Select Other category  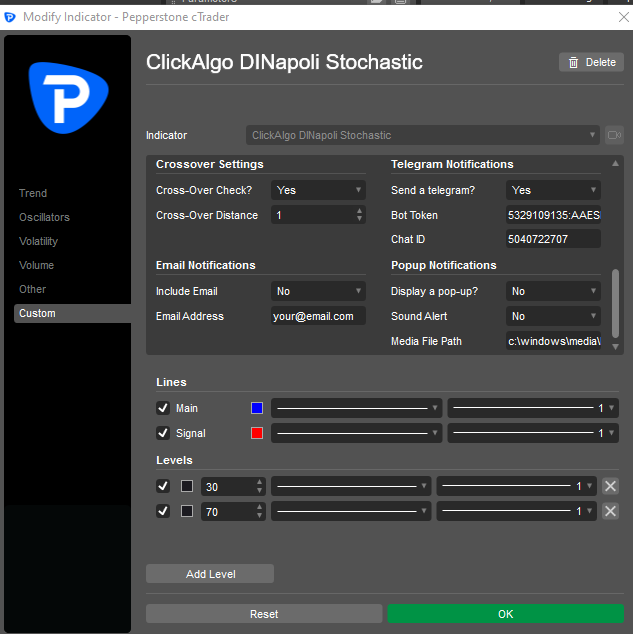(x=33, y=289)
